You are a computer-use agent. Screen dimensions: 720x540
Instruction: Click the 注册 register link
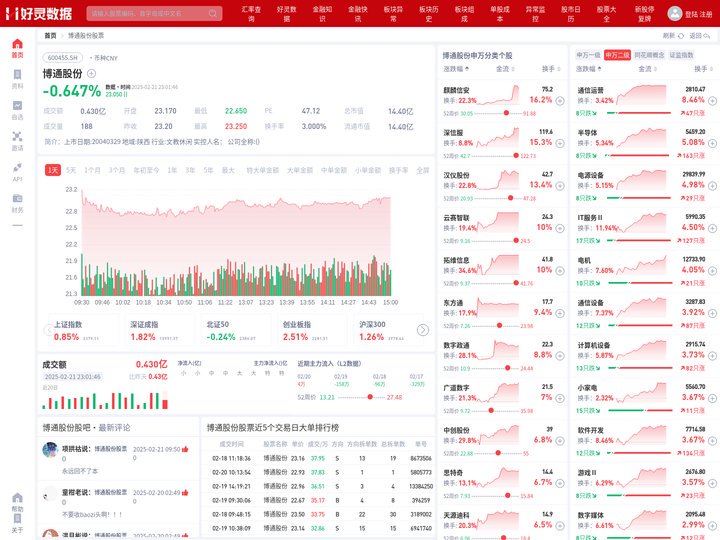pos(706,14)
